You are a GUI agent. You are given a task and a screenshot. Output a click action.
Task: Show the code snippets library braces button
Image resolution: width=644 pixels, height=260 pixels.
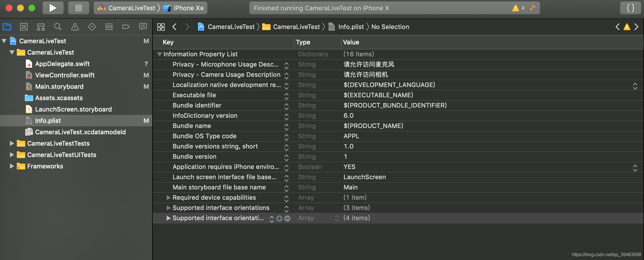point(630,8)
